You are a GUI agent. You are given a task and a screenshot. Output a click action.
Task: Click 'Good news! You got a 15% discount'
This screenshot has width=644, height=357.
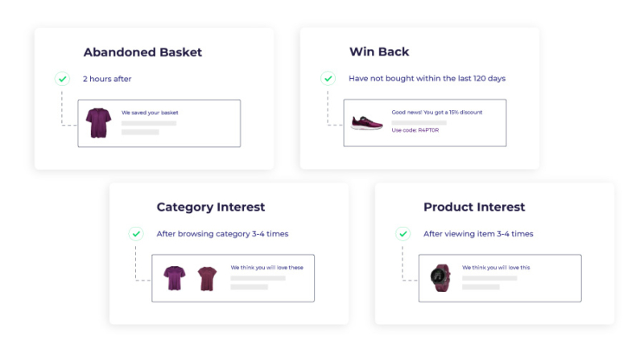(x=437, y=112)
